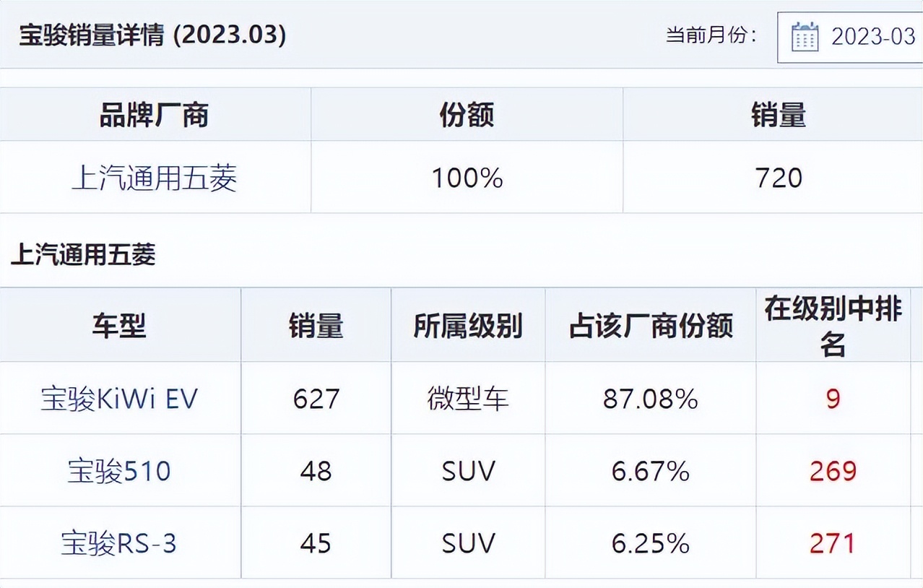The image size is (923, 588).
Task: Open the 宝骏510 model details
Action: (120, 470)
